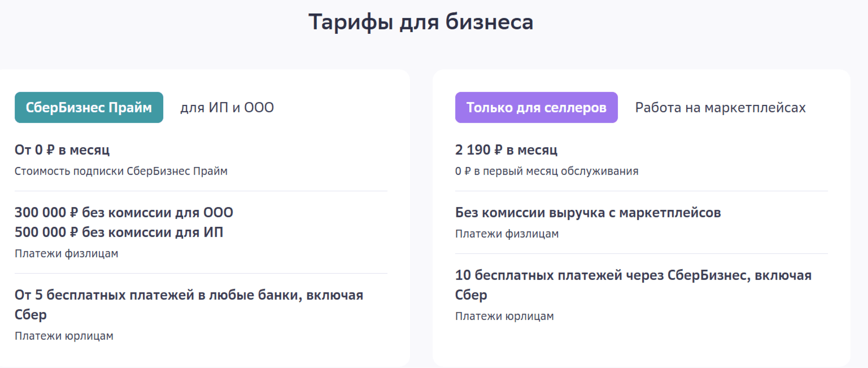Click 0 ₽ в первый месяц обслуживания
This screenshot has width=868, height=368.
click(546, 170)
